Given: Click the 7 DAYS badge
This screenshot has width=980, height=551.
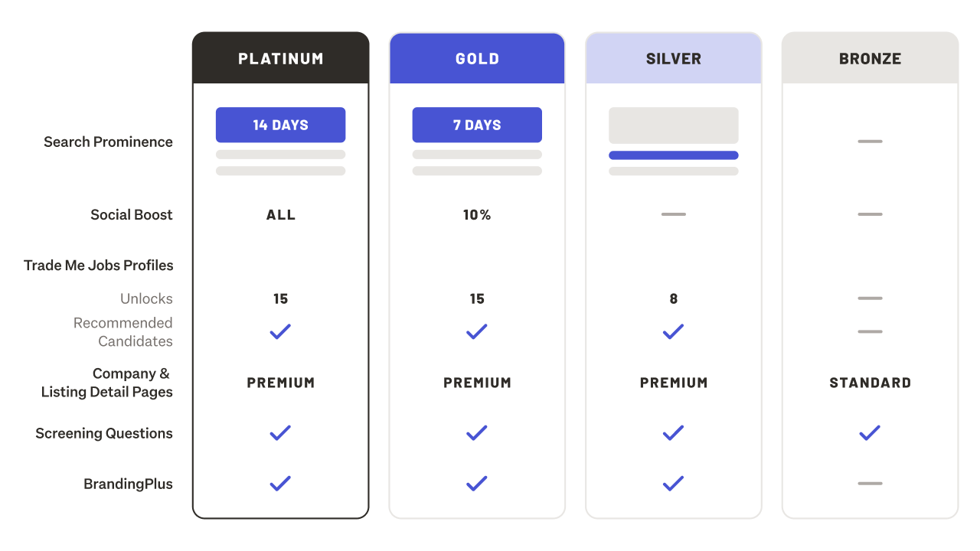Looking at the screenshot, I should point(477,125).
